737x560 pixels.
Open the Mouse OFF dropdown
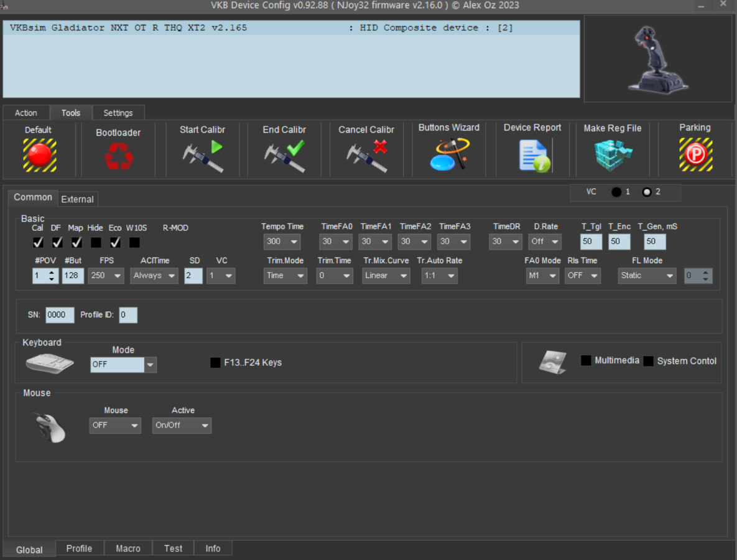pyautogui.click(x=115, y=426)
